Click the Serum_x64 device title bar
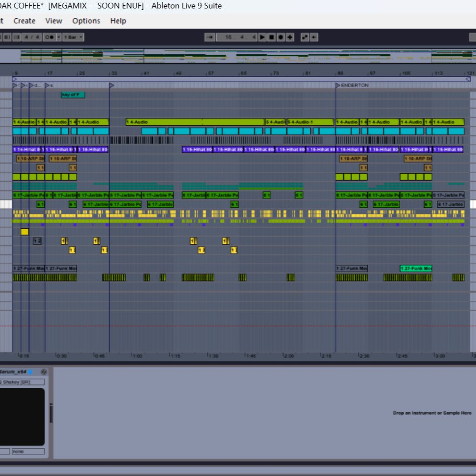The width and height of the screenshot is (476, 476). point(24,372)
